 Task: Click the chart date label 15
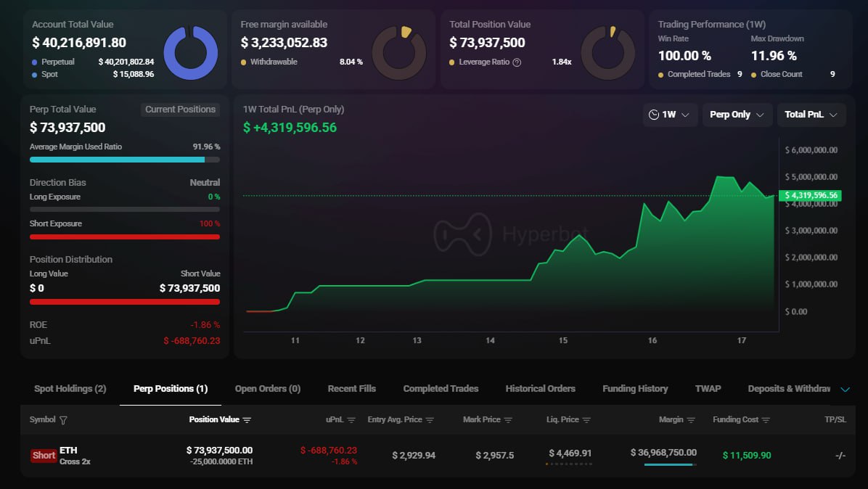(x=563, y=341)
